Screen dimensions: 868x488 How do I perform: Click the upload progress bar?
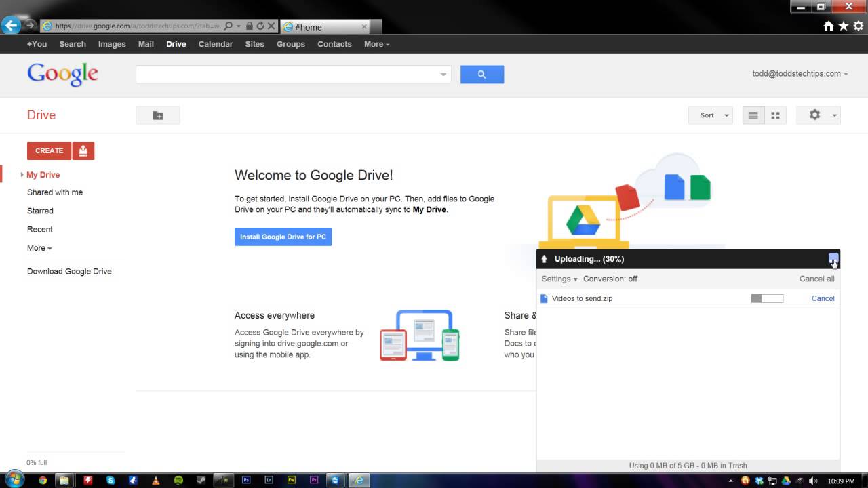click(767, 298)
